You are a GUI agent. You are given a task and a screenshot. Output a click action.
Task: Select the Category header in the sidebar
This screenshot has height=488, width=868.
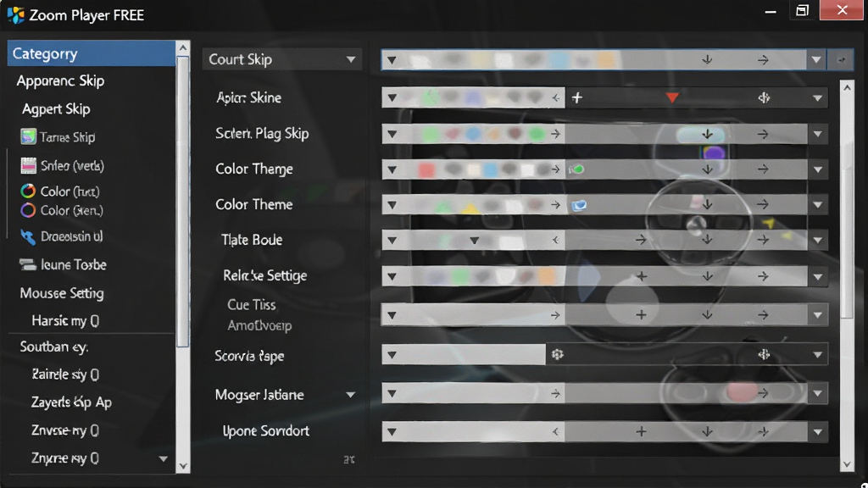[x=92, y=53]
